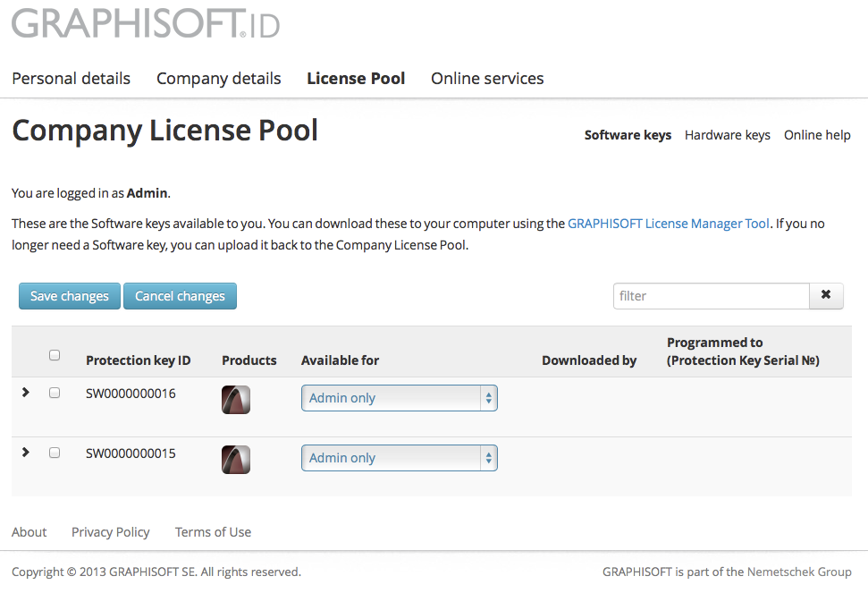
Task: Toggle the select-all checkbox in table header
Action: coord(55,355)
